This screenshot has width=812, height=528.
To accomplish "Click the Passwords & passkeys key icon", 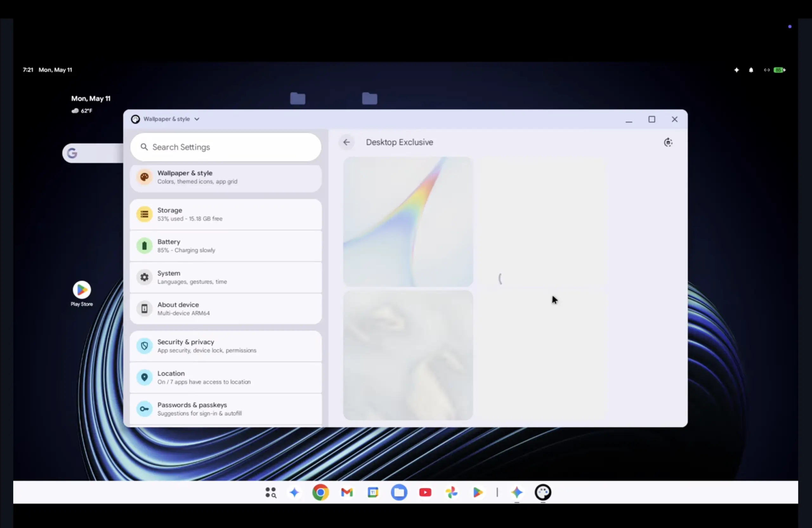I will 144,409.
